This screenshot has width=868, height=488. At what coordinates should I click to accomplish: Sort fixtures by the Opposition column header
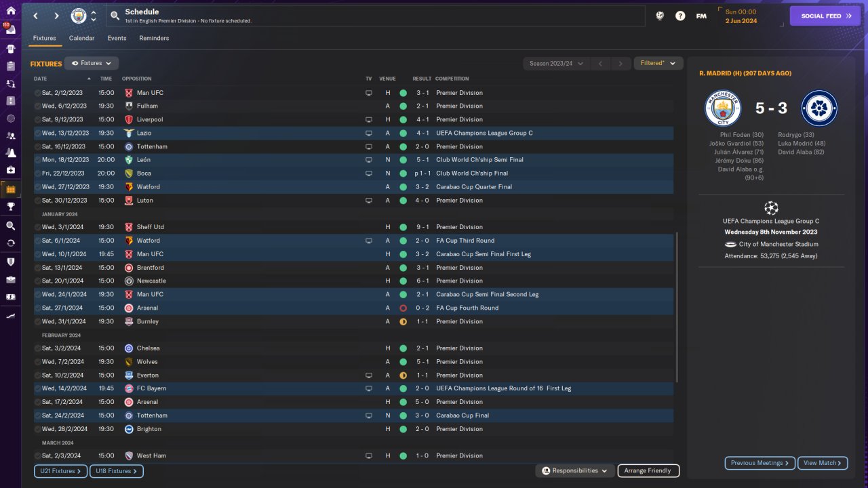click(137, 79)
